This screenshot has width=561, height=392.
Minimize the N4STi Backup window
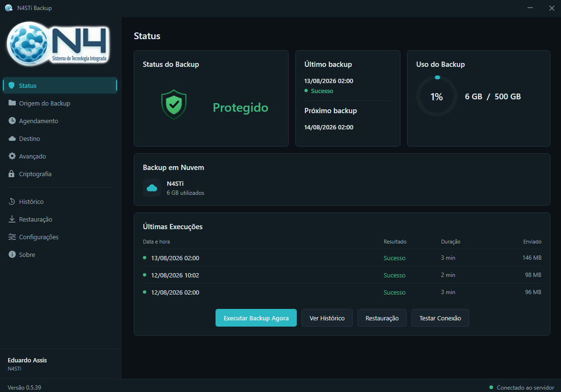530,8
